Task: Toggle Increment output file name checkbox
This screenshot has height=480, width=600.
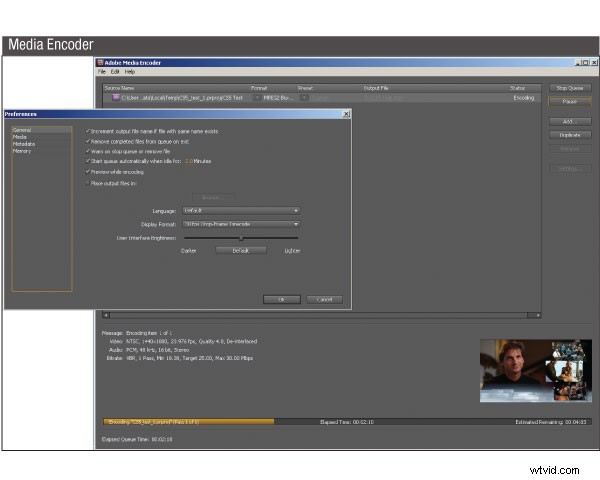Action: click(x=88, y=131)
